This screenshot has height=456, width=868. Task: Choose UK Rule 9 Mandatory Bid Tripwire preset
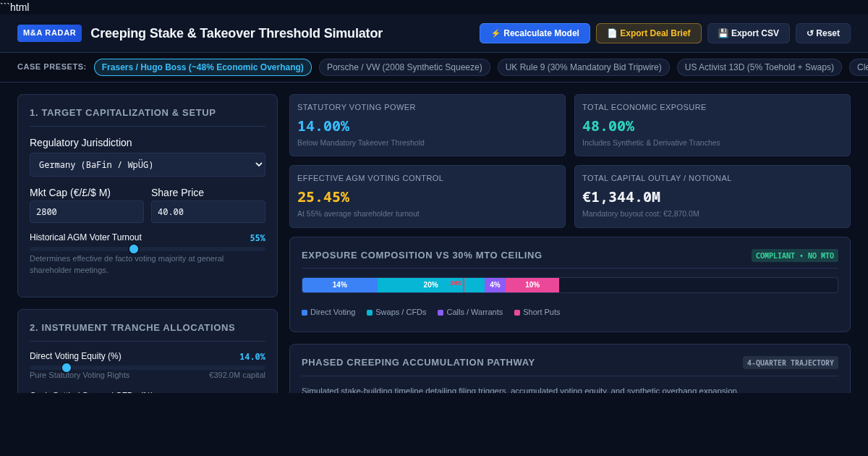pyautogui.click(x=584, y=67)
